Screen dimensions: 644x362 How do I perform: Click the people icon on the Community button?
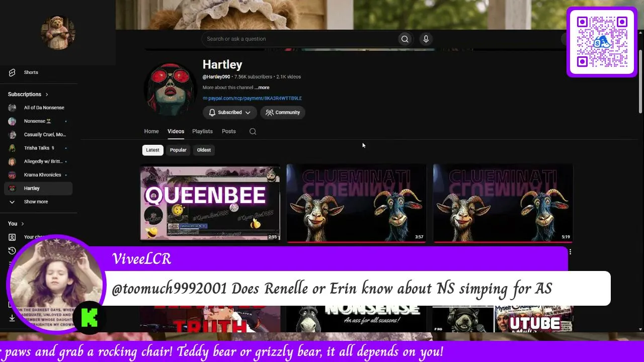(x=270, y=113)
